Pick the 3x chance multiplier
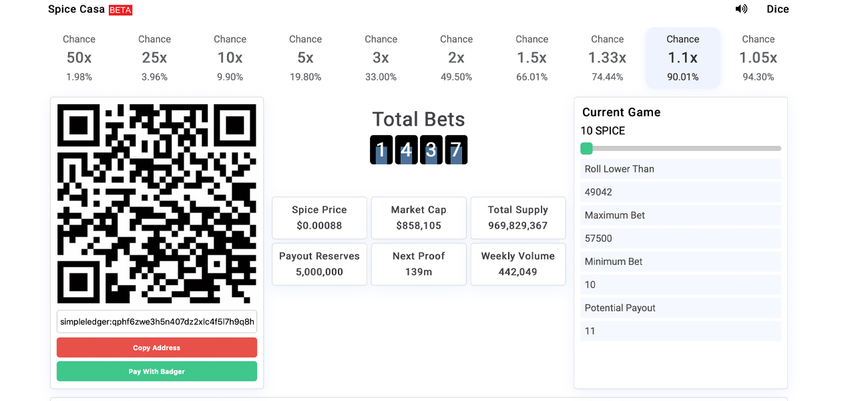Screen dimensions: 868x401 point(381,57)
